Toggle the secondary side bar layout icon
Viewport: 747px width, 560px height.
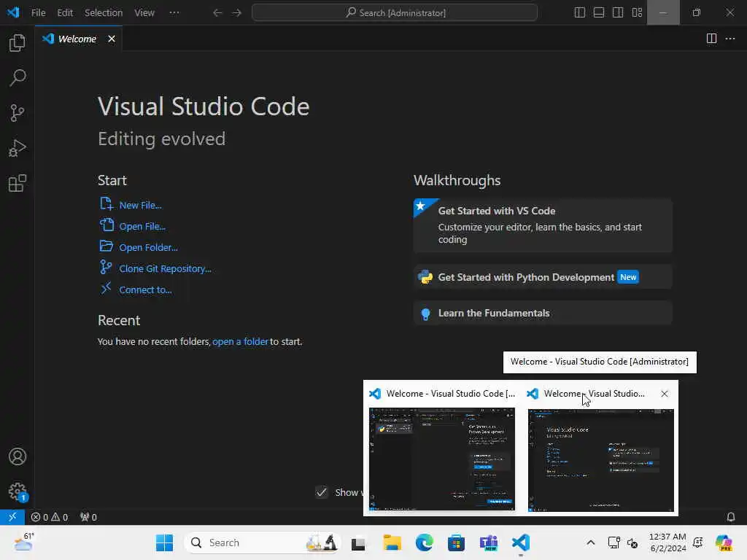[x=617, y=13]
